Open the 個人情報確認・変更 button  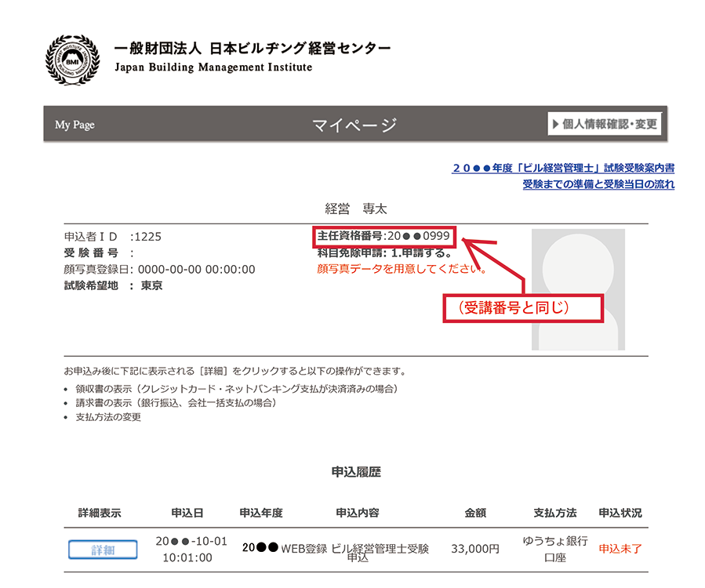(605, 124)
